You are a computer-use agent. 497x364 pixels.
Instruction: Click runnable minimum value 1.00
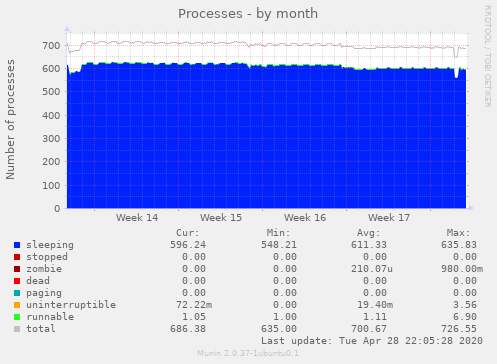click(285, 317)
